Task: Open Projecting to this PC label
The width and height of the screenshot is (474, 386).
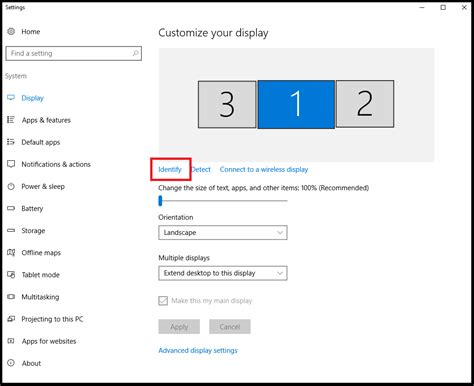Action: point(52,319)
